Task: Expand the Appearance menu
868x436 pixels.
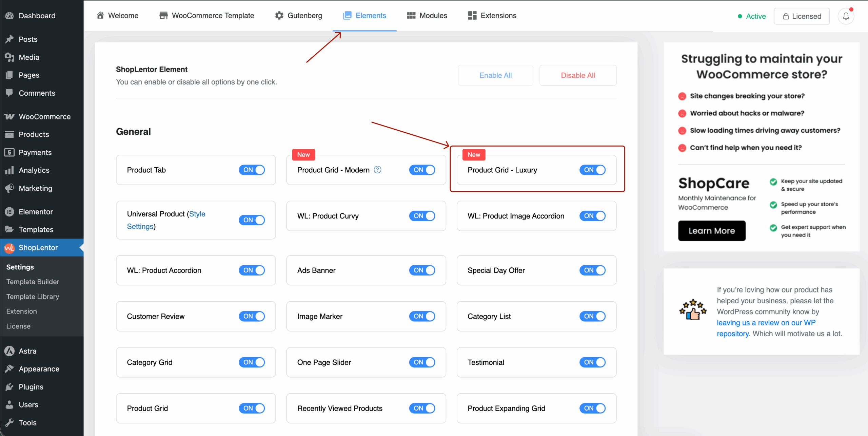Action: tap(39, 368)
